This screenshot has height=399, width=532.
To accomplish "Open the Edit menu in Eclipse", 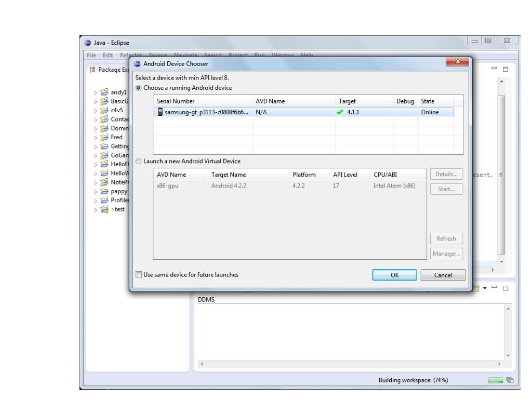I will click(x=108, y=55).
